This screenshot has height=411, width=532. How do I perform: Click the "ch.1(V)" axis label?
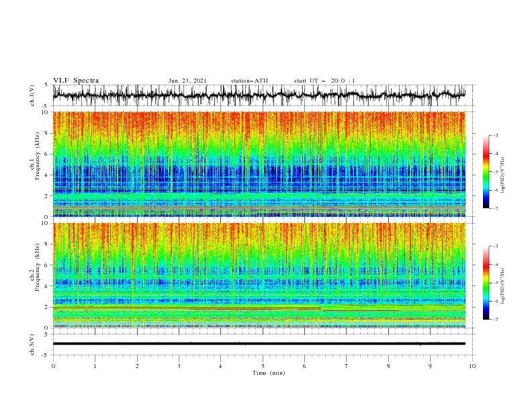32,95
